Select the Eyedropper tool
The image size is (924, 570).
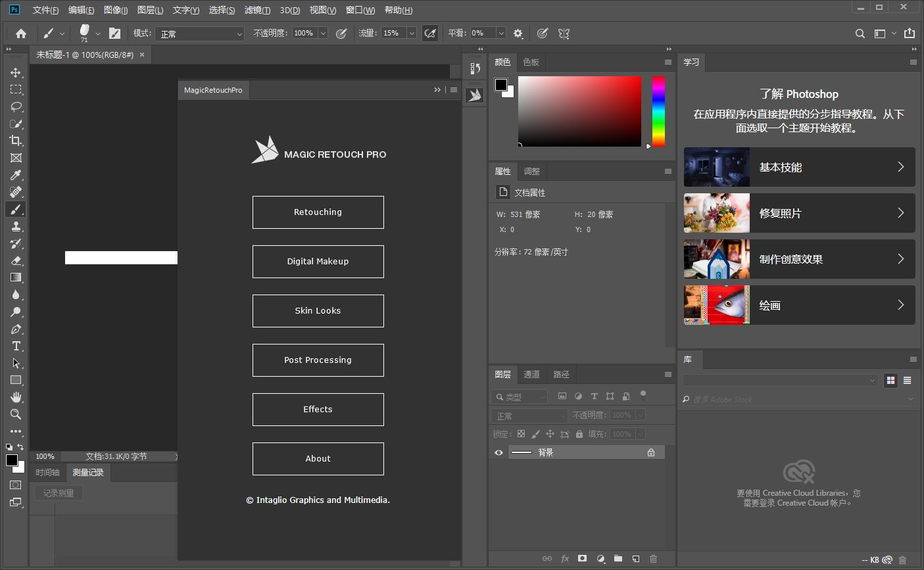click(x=16, y=175)
